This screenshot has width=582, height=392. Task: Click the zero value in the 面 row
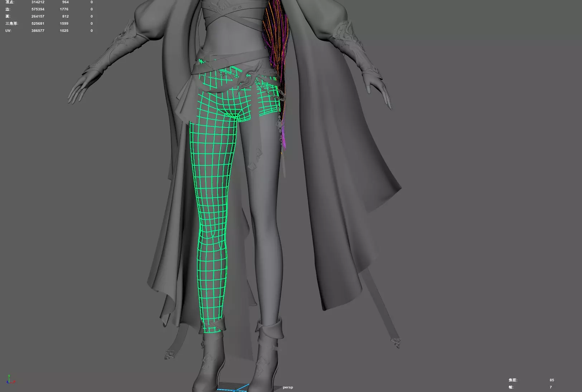coord(92,16)
